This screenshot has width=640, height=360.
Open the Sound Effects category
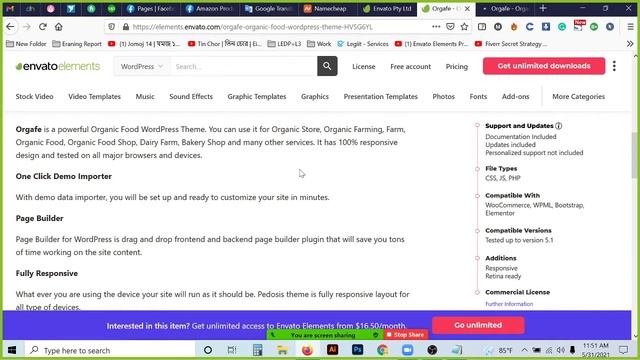[x=191, y=97]
